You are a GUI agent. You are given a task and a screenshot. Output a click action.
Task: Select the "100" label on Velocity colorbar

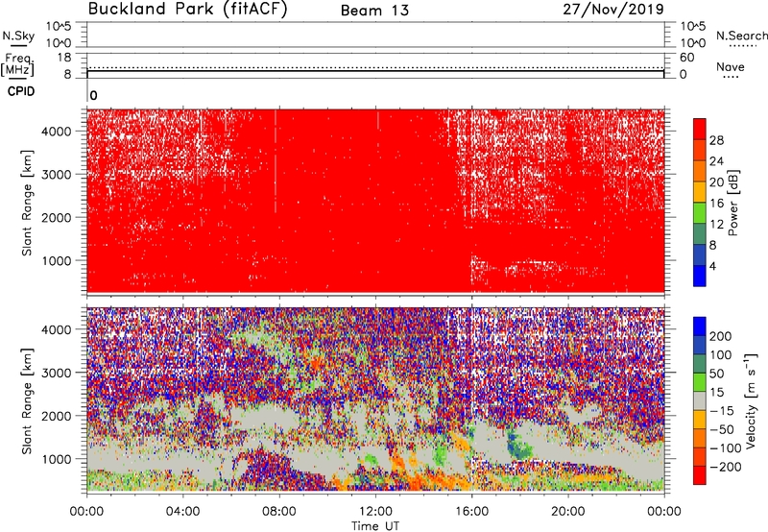[x=721, y=355]
